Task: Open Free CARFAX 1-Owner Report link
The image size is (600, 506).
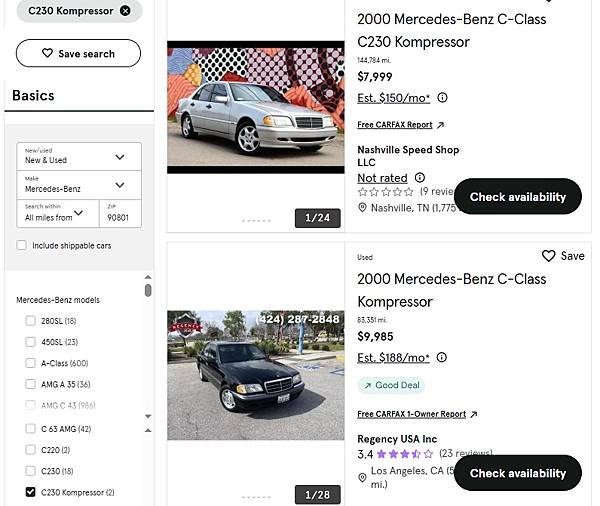Action: [x=412, y=414]
